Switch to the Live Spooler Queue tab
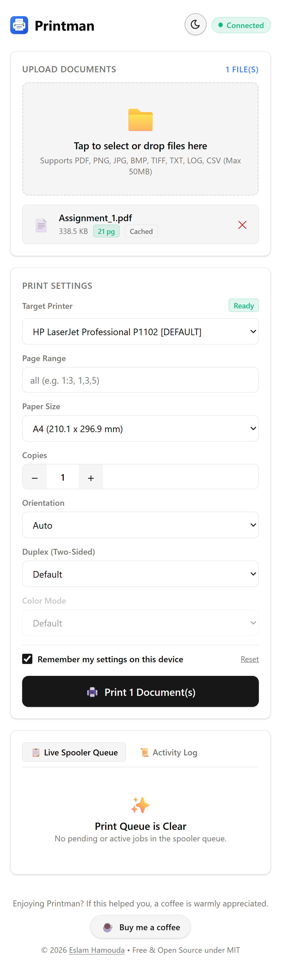The height and width of the screenshot is (980, 281). coord(74,752)
